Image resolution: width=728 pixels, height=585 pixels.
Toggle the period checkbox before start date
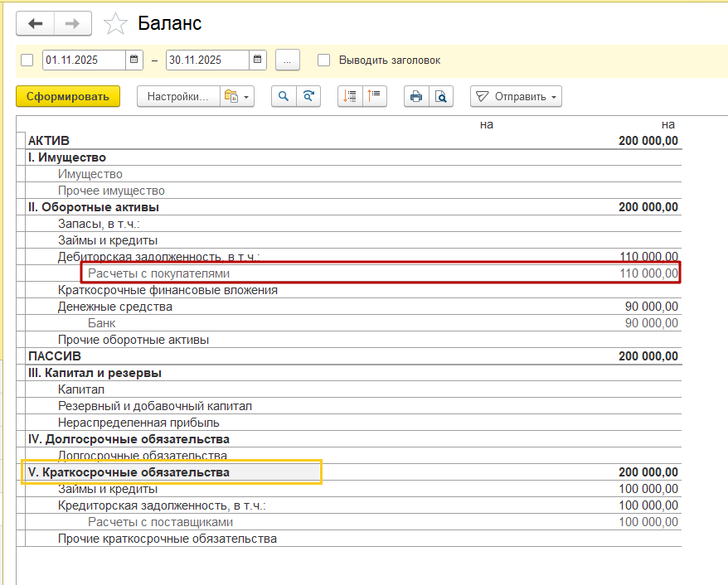point(27,60)
